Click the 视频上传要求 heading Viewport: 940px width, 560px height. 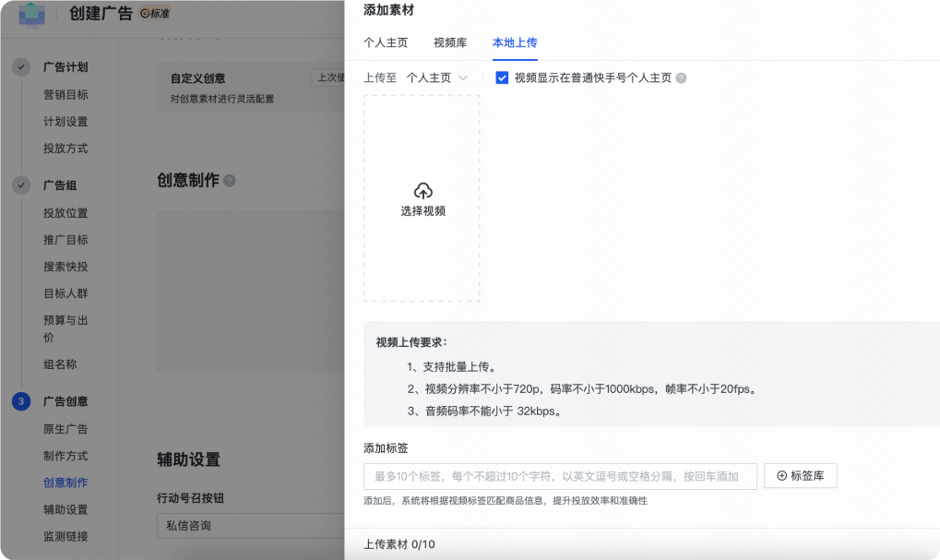pyautogui.click(x=411, y=342)
